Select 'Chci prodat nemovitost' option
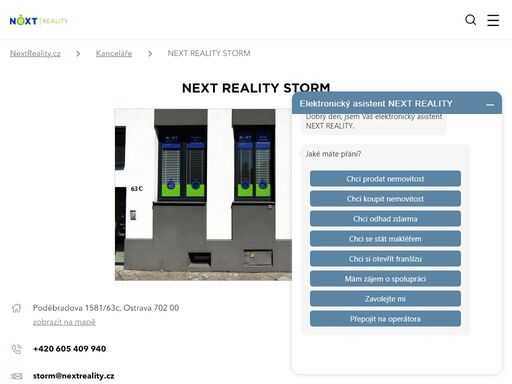 385,179
